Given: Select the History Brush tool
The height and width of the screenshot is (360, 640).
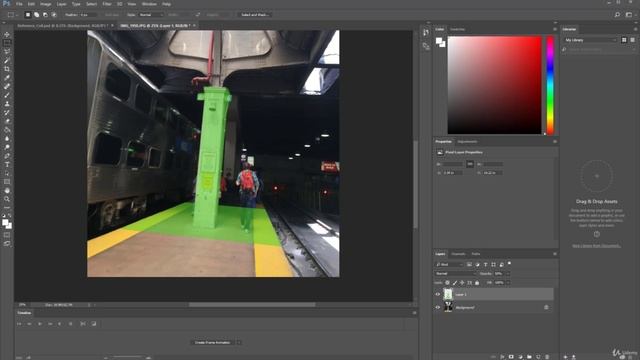Looking at the screenshot, I should tap(7, 112).
